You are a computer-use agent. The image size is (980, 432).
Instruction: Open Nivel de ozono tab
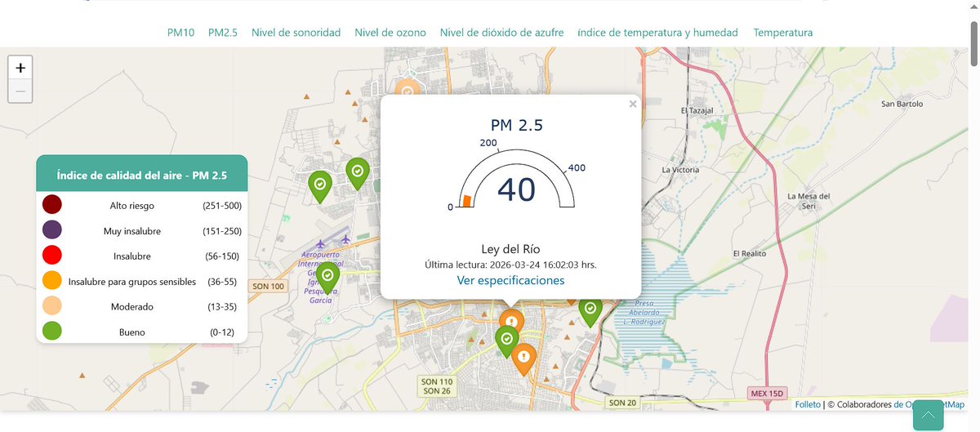[390, 33]
